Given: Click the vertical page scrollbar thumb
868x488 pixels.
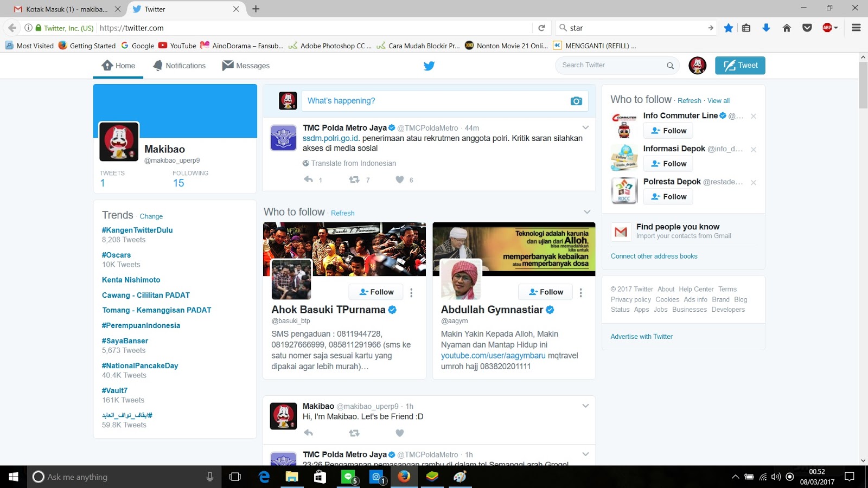Looking at the screenshot, I should [x=863, y=85].
